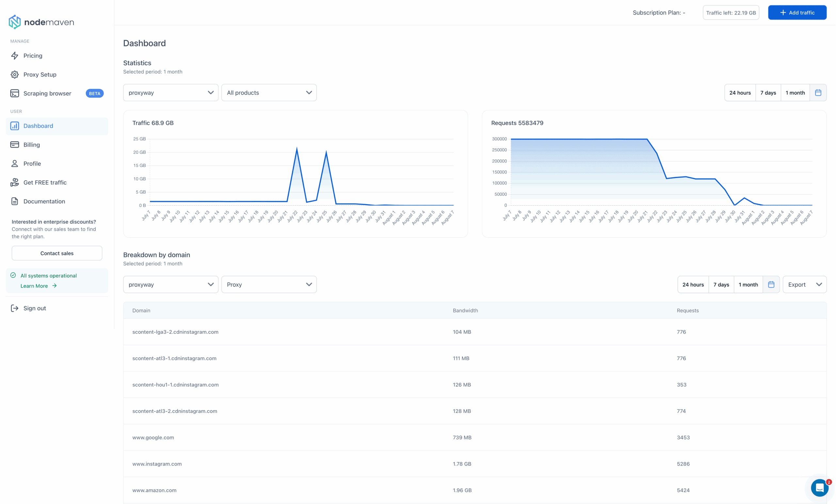This screenshot has width=836, height=504.
Task: Click the Proxy Setup gear icon
Action: 15,75
